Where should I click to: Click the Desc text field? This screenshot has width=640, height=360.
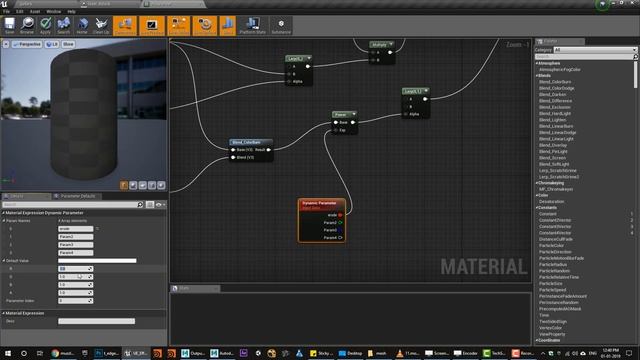(x=96, y=321)
